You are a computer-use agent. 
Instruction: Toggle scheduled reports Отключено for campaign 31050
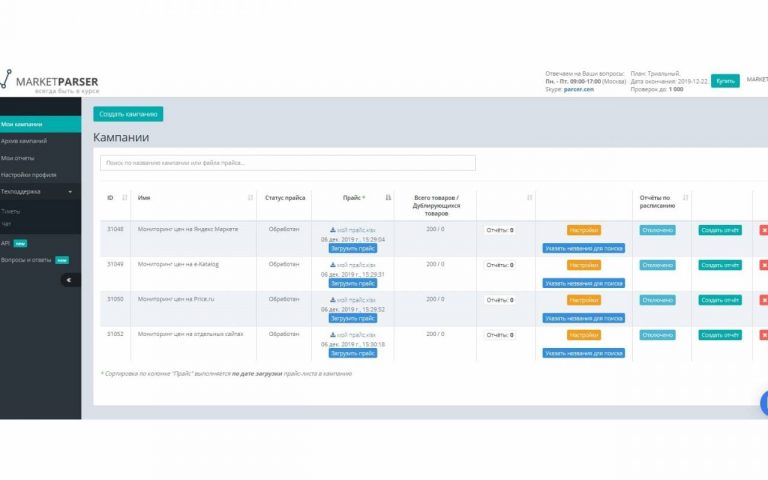point(657,300)
